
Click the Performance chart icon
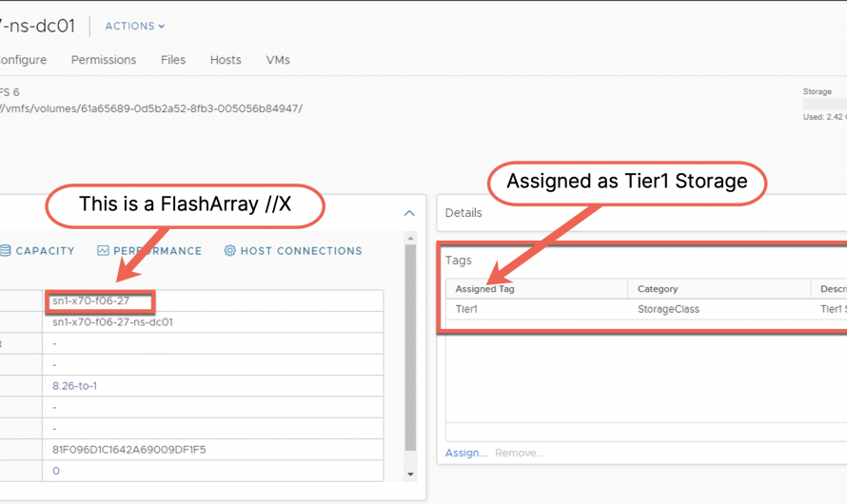click(103, 251)
